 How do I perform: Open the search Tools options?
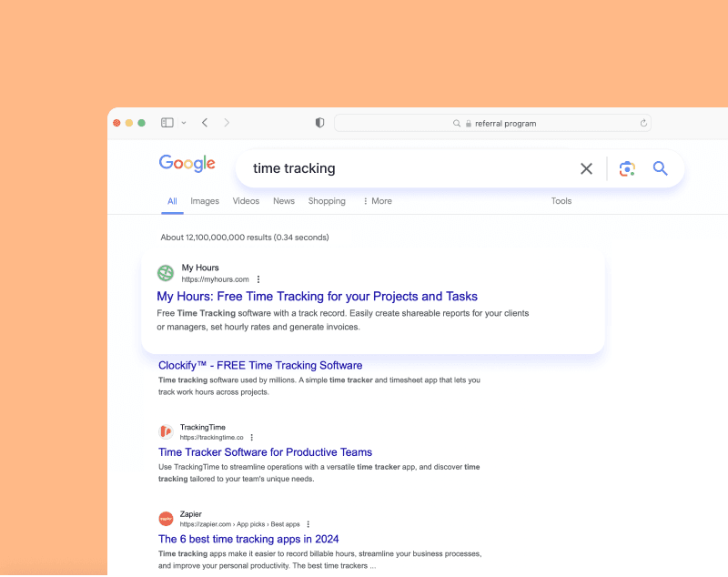[561, 201]
